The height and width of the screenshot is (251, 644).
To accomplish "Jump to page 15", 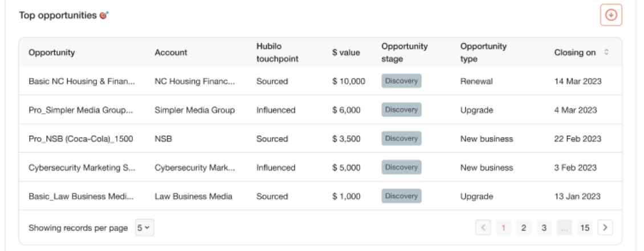I will [x=585, y=228].
